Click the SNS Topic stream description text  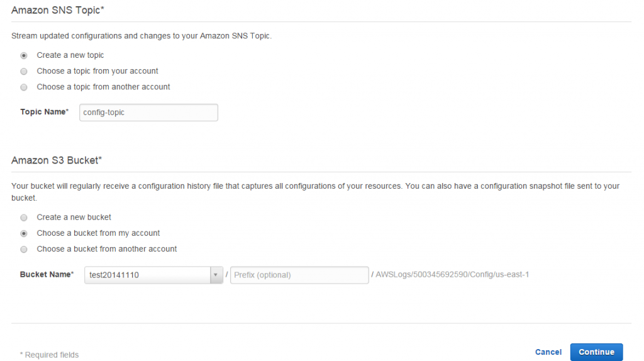pyautogui.click(x=142, y=36)
